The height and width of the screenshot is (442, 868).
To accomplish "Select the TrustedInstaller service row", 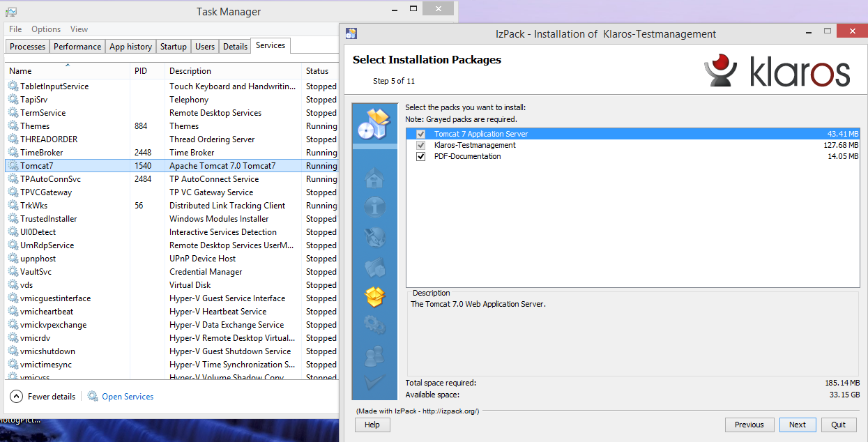I will point(49,219).
